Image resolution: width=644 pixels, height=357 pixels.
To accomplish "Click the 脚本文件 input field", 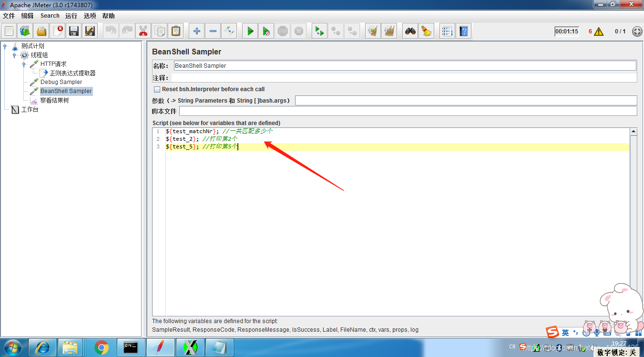I will click(x=408, y=111).
